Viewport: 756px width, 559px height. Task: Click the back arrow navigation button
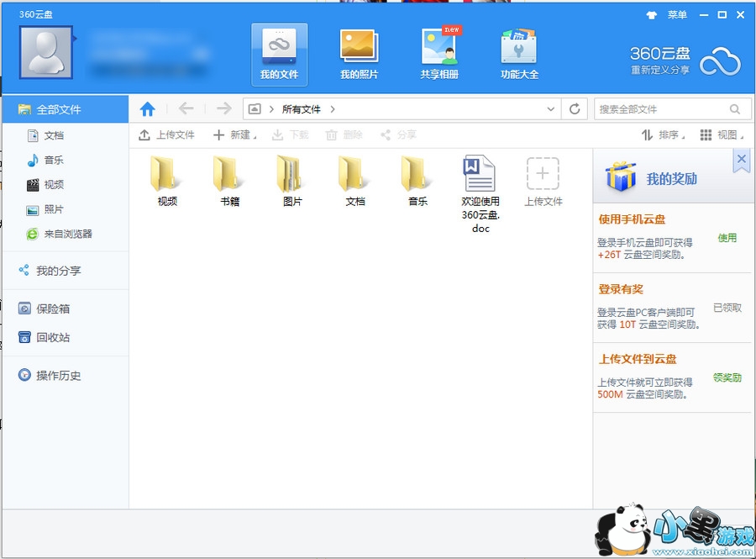tap(186, 109)
